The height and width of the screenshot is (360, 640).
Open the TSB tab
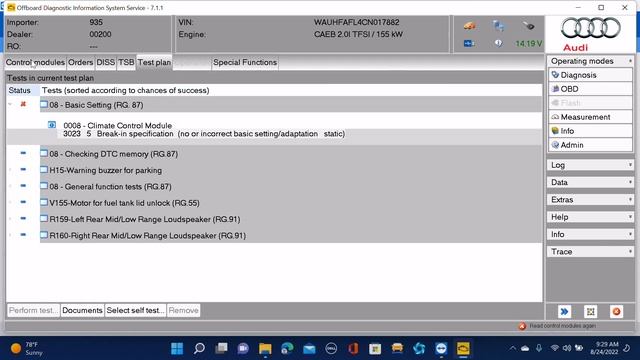tap(126, 62)
